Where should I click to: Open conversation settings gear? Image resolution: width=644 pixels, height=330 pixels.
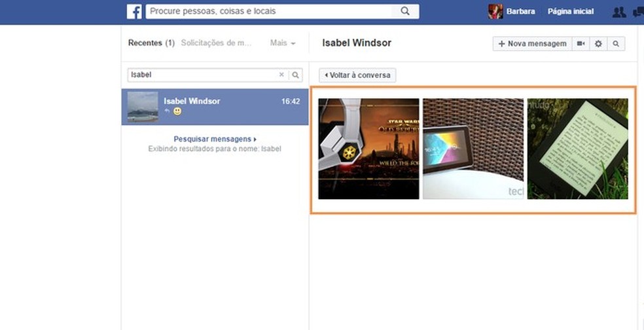tap(598, 44)
